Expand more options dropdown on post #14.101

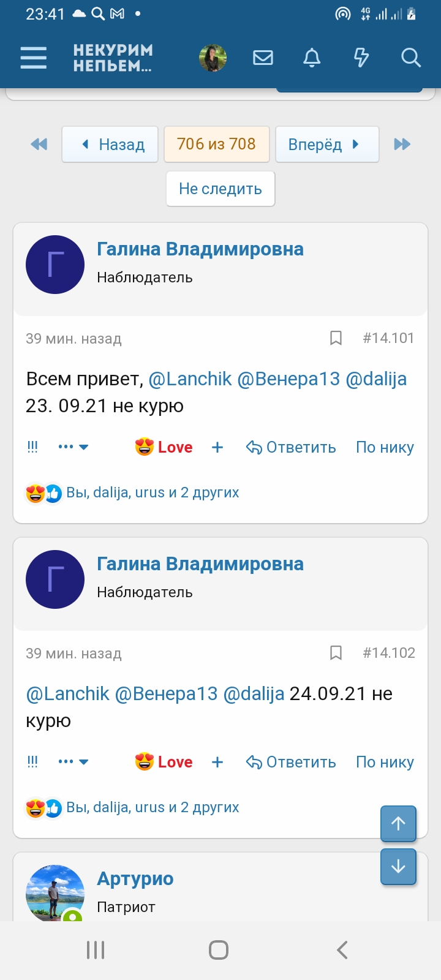tap(73, 447)
